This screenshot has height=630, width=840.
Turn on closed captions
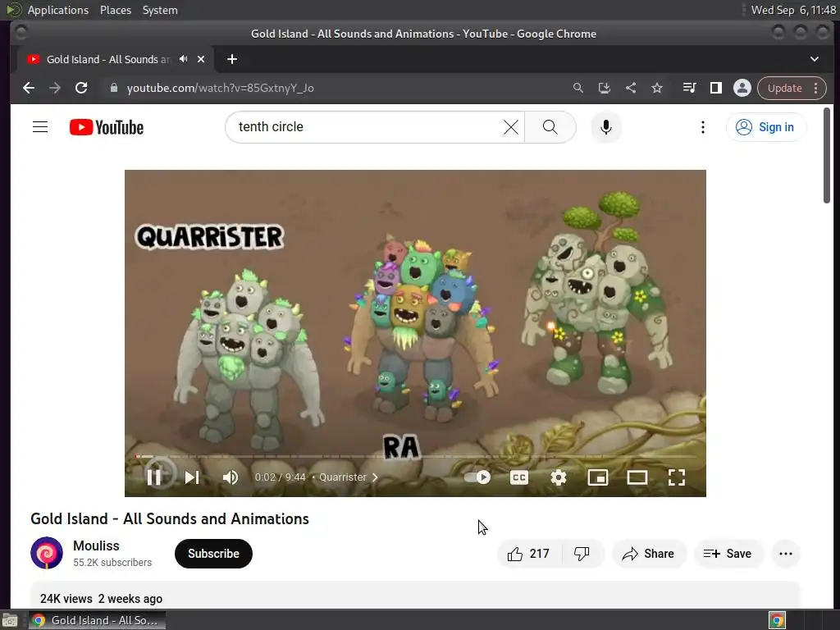point(518,477)
